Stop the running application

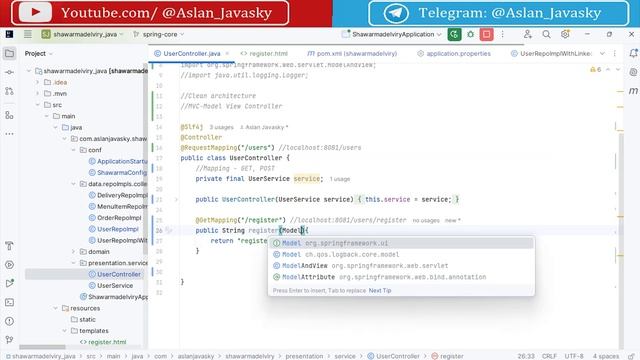pos(487,34)
